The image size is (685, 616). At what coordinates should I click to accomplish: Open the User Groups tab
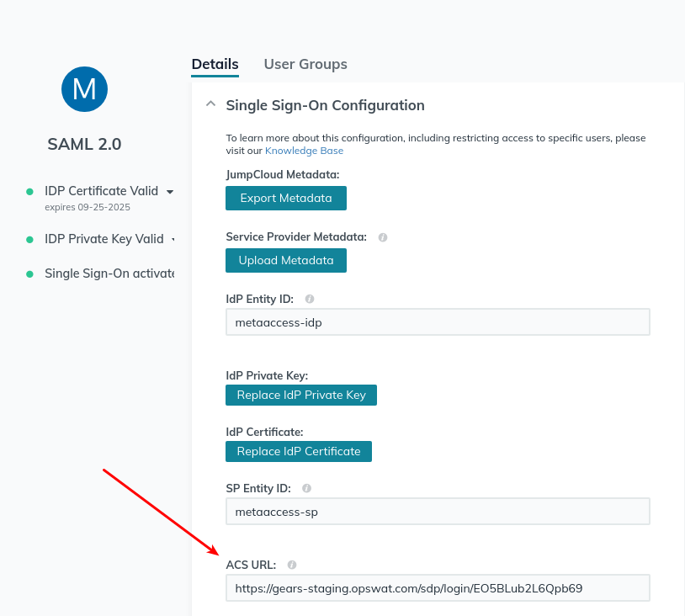pos(305,64)
